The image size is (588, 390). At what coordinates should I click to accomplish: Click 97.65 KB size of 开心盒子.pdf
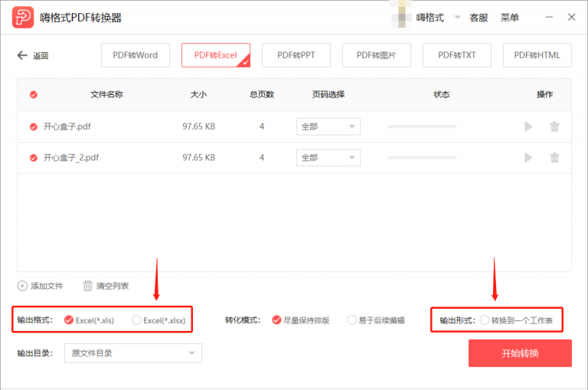[x=199, y=126]
